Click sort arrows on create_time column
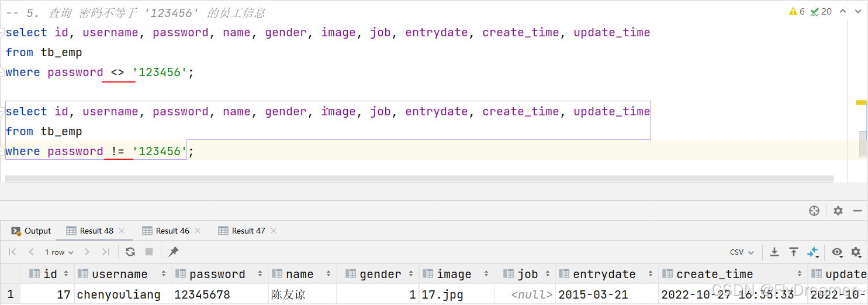Image resolution: width=868 pixels, height=305 pixels. tap(800, 274)
